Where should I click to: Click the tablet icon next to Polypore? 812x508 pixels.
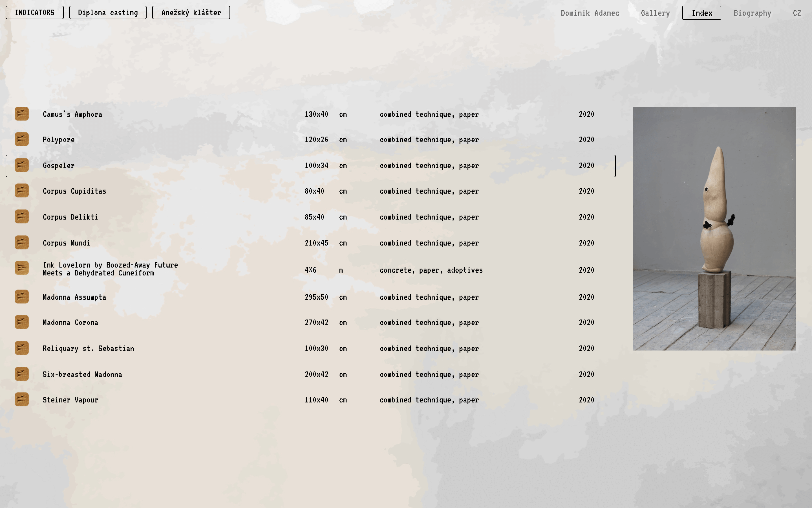21,139
